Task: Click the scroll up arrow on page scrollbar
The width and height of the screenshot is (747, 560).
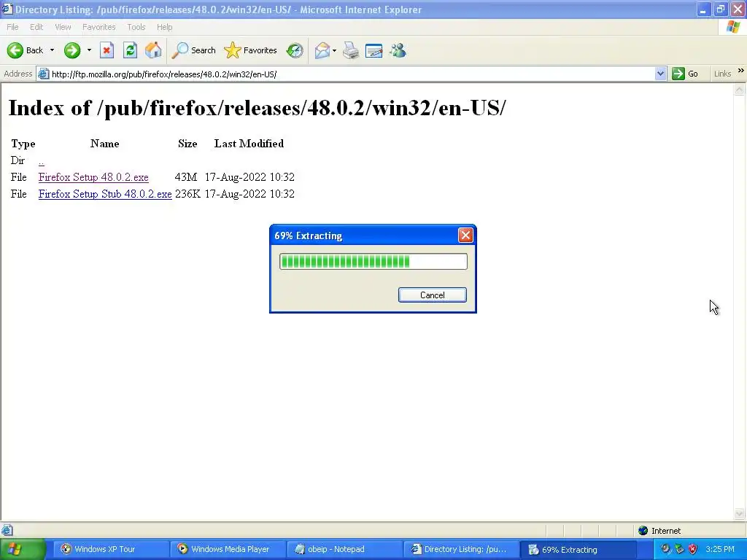Action: tap(740, 89)
